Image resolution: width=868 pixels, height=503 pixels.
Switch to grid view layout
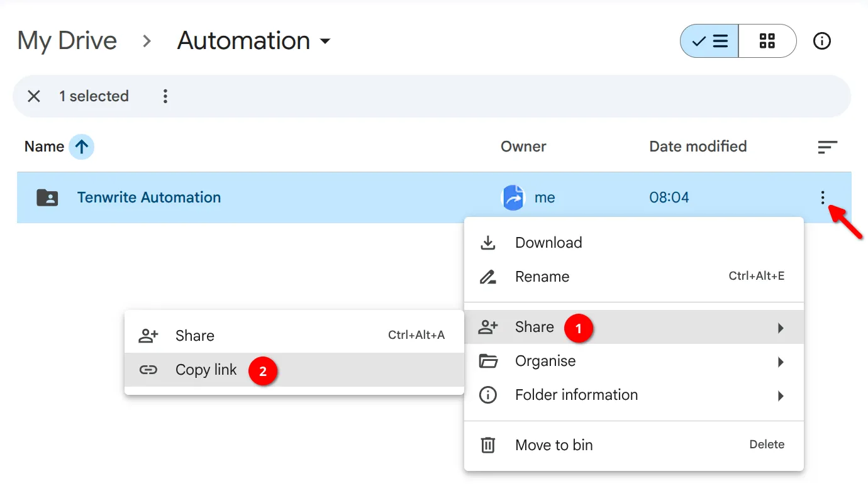767,40
